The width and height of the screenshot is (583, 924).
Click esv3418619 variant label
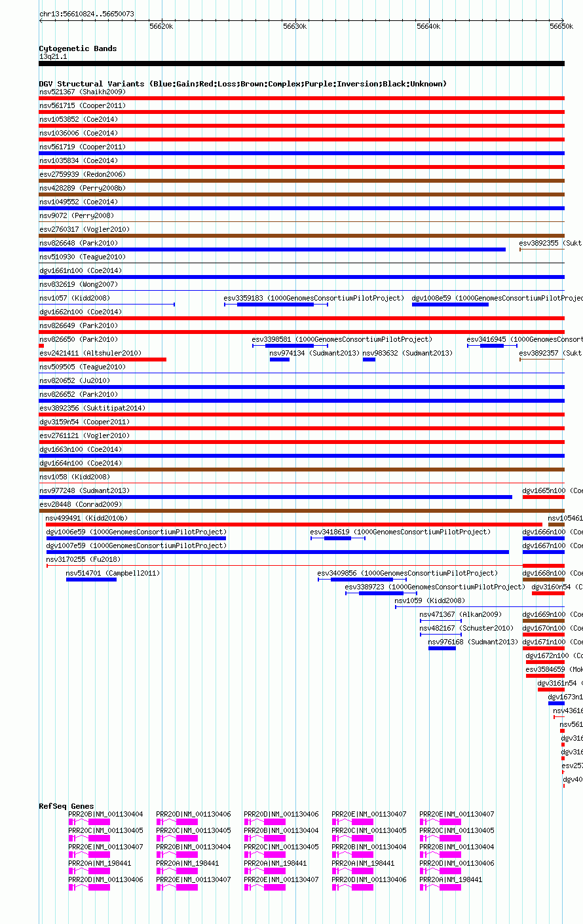point(400,532)
